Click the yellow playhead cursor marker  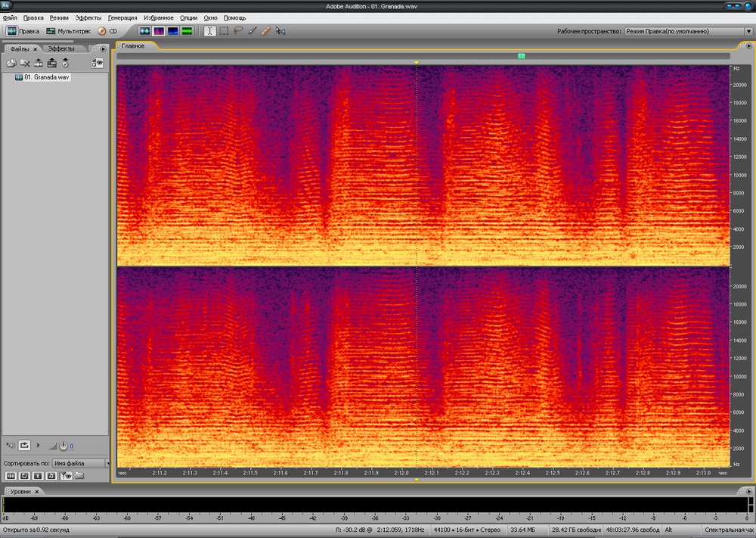coord(417,62)
